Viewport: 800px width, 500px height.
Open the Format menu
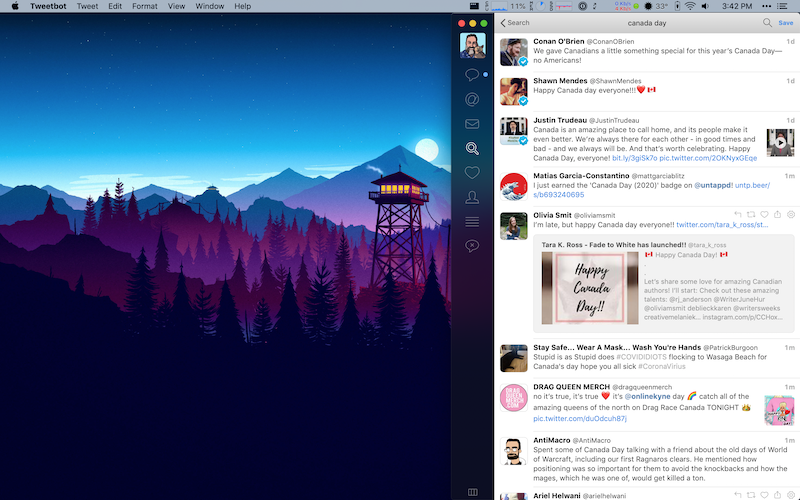click(145, 6)
